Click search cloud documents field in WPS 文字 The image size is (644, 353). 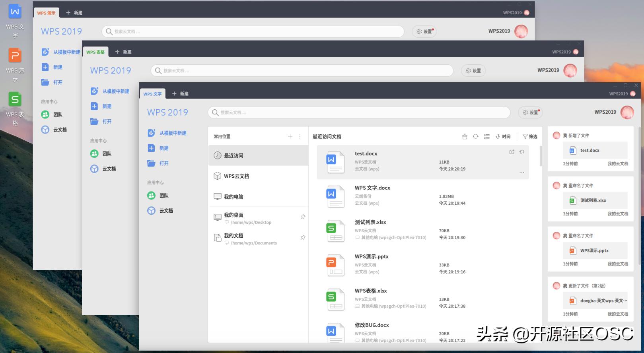359,112
